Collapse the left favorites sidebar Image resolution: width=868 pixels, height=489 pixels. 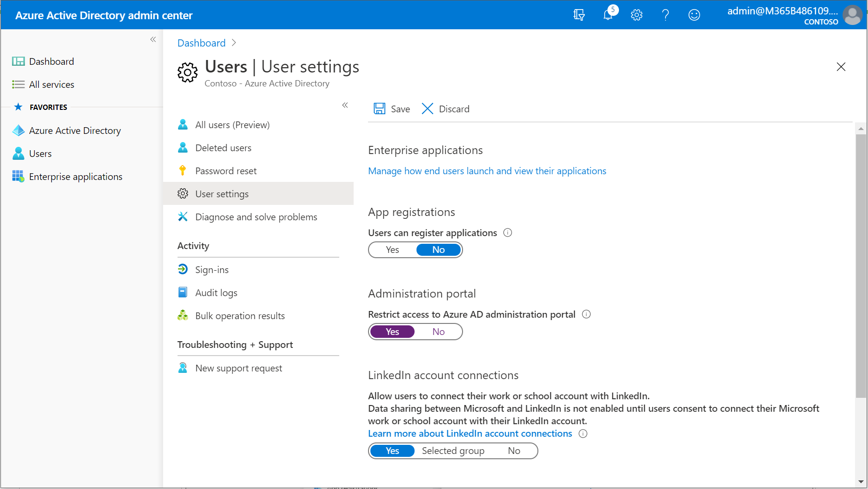point(153,39)
